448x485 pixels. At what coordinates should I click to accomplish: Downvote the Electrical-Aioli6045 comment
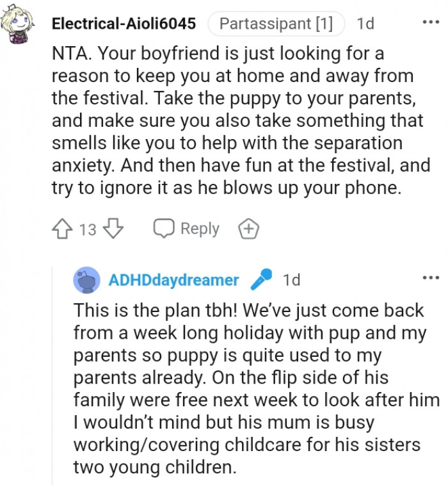tap(112, 229)
